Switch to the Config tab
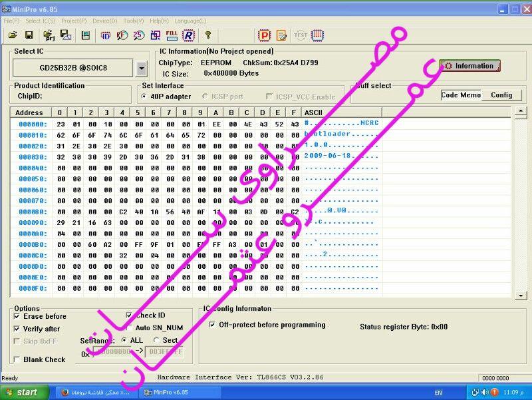Viewport: 532px width, 400px height. point(501,95)
